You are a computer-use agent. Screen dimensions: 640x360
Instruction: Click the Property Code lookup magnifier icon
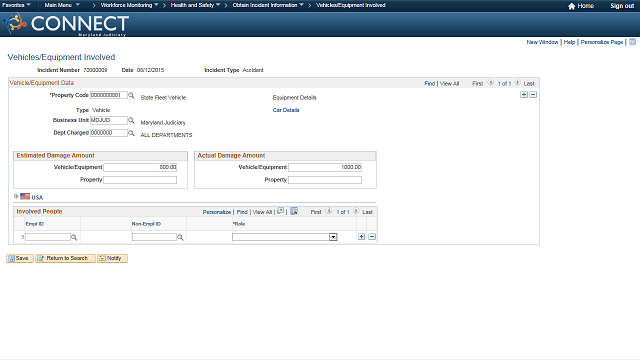pos(131,96)
